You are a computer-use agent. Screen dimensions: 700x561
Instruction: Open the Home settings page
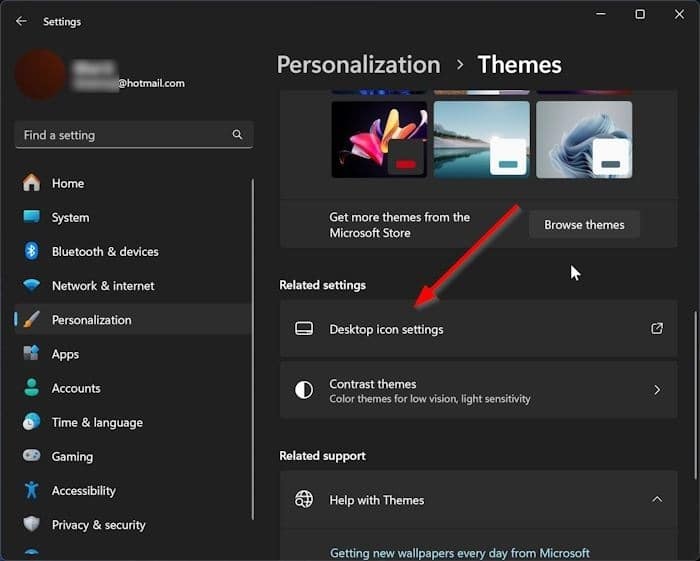[67, 183]
